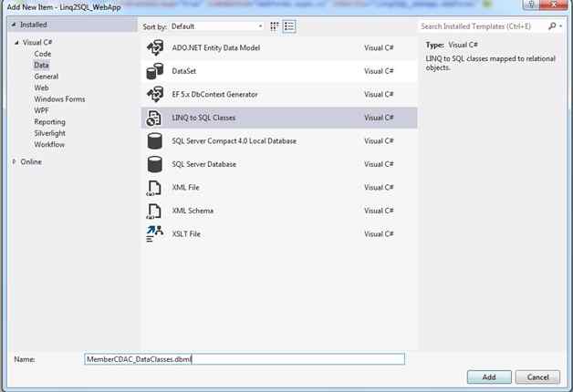Click the XSLT File icon
The height and width of the screenshot is (392, 573).
pos(154,234)
